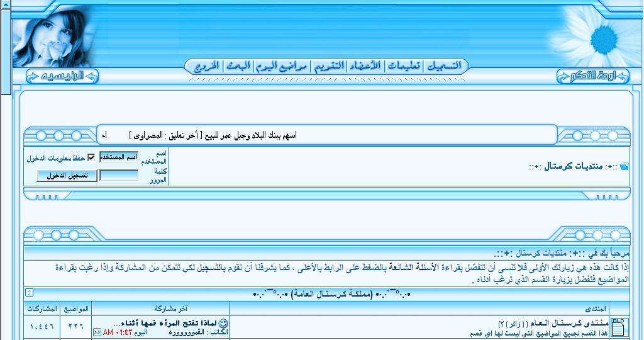Click the smiley icon beside لماذا تفتح المرأه
Image resolution: width=644 pixels, height=340 pixels.
pos(224,323)
